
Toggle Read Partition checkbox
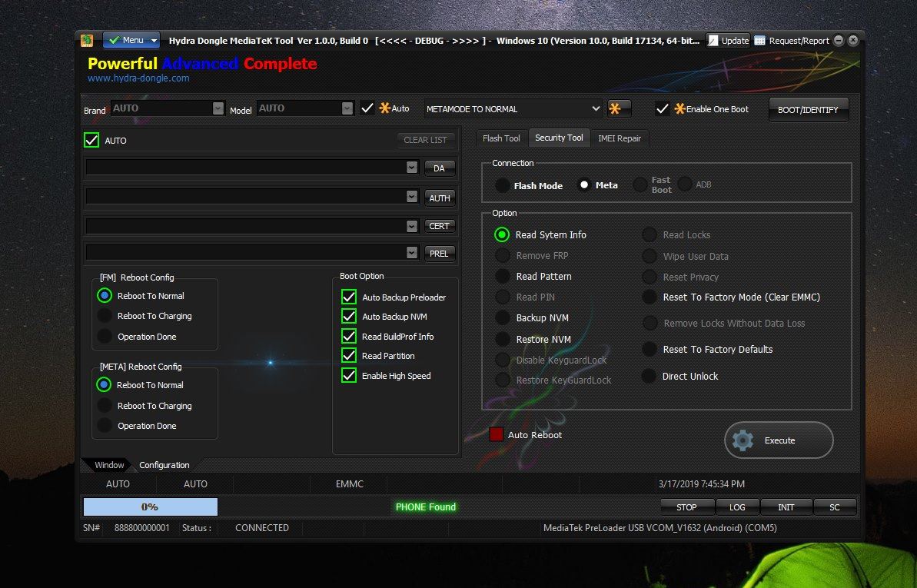(x=349, y=355)
